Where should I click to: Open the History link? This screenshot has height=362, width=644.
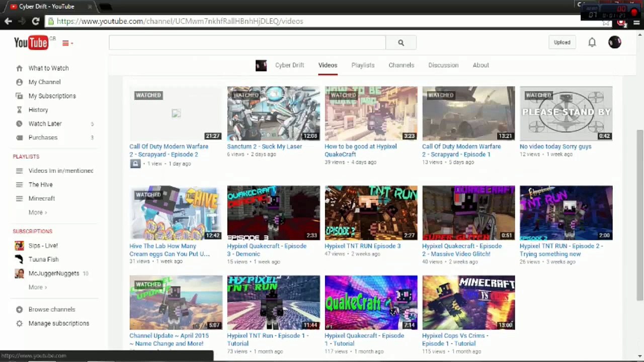click(38, 110)
